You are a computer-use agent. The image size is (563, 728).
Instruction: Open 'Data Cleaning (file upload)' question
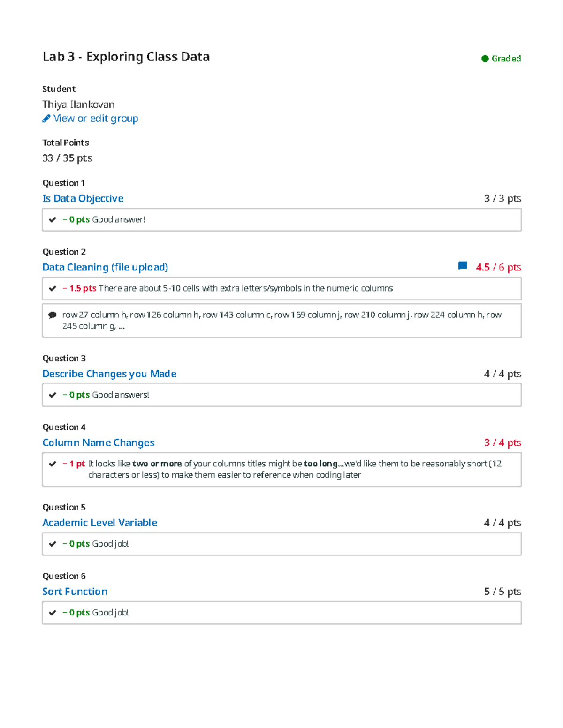(x=105, y=267)
